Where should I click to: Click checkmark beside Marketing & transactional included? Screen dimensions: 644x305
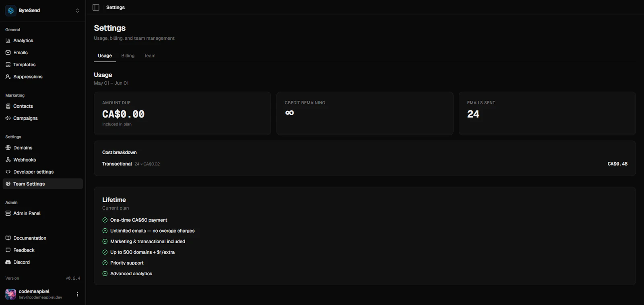(x=105, y=242)
